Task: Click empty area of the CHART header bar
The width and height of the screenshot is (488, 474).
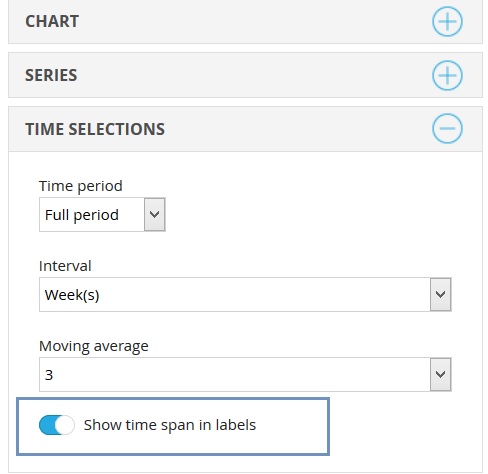Action: [253, 22]
